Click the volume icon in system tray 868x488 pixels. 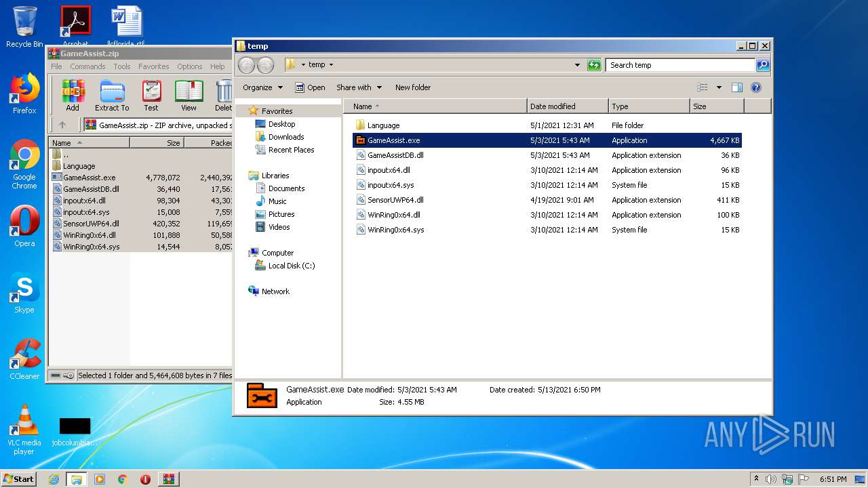(771, 479)
